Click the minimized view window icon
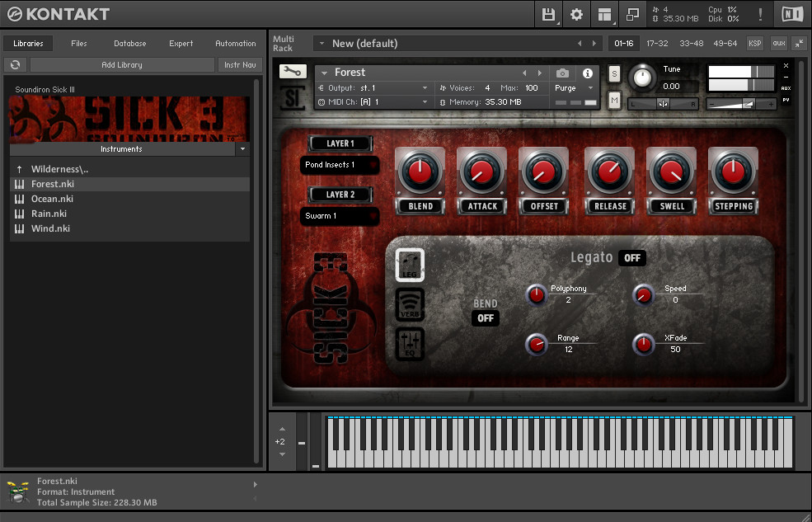Screen dimensions: 812x522 pyautogui.click(x=632, y=14)
